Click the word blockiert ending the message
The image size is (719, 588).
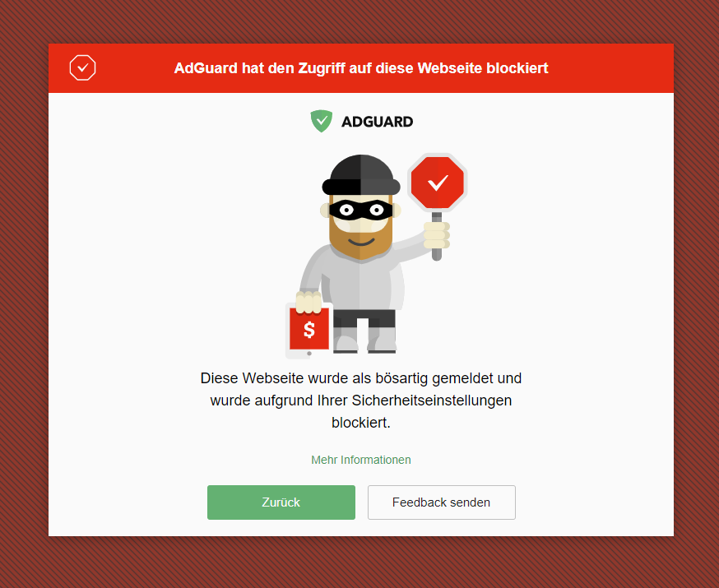point(361,423)
